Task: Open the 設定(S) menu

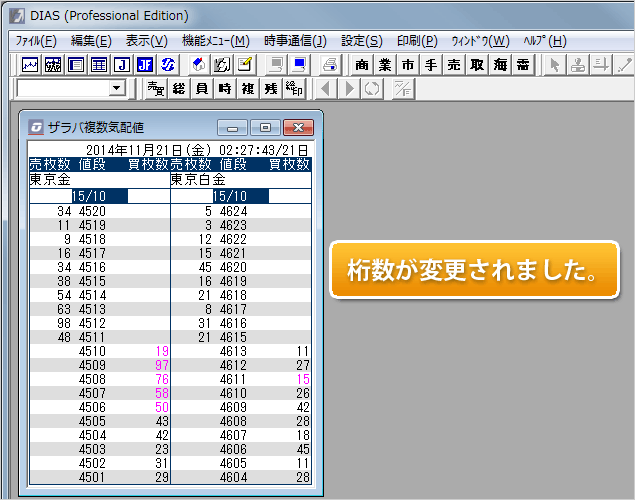Action: pos(362,41)
